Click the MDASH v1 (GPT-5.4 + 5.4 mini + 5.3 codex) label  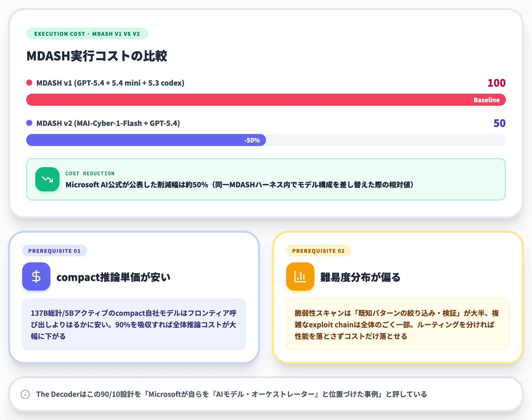click(110, 83)
